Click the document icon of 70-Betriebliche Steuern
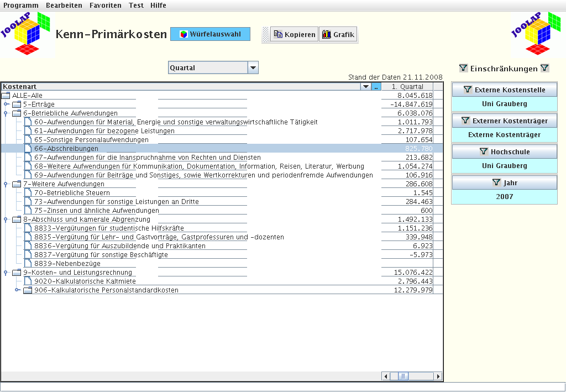Image resolution: width=566 pixels, height=392 pixels. point(28,193)
